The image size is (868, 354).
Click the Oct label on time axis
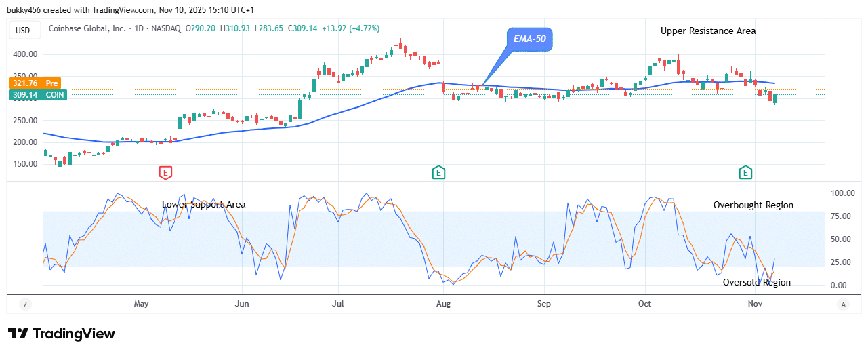coord(644,304)
